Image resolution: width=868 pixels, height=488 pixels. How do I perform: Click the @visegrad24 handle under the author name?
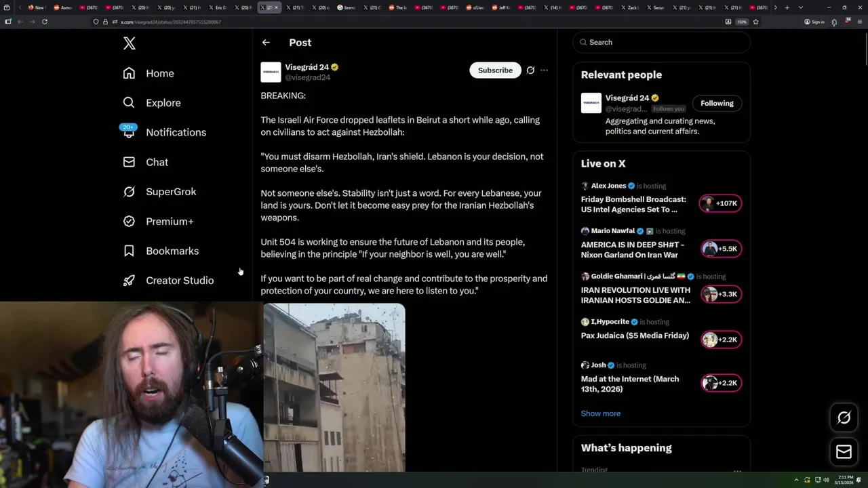tap(308, 77)
